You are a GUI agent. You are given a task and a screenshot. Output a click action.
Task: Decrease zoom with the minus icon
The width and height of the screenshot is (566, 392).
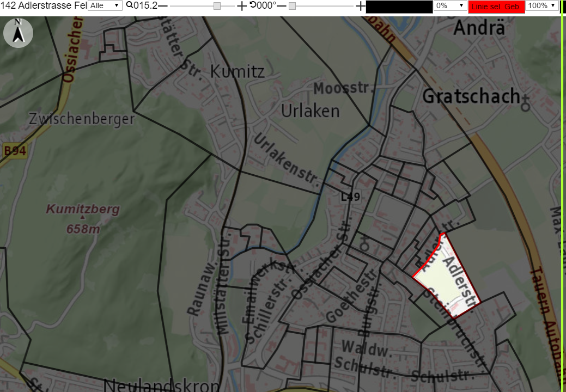[x=163, y=6]
